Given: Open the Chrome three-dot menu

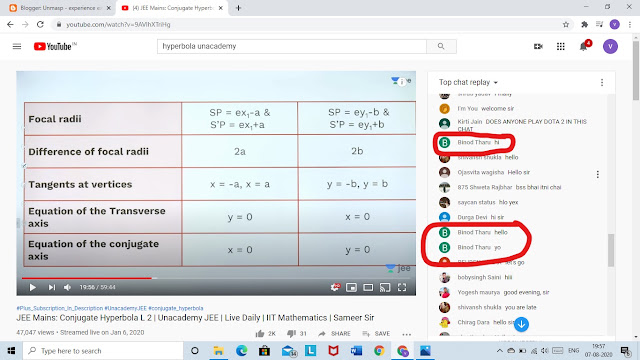Looking at the screenshot, I should tap(630, 24).
